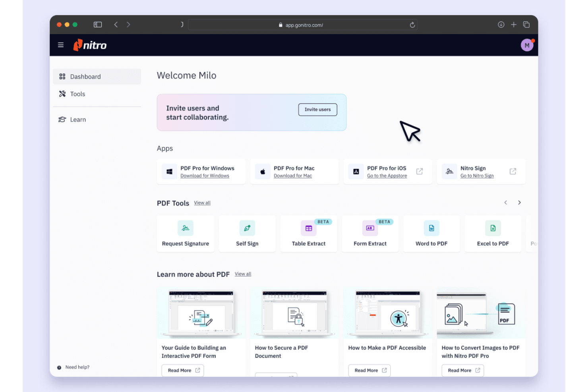
Task: Open the user avatar M
Action: pyautogui.click(x=527, y=45)
